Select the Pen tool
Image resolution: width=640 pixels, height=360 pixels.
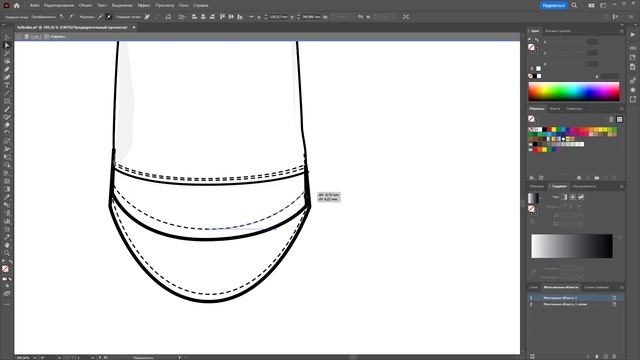click(7, 69)
